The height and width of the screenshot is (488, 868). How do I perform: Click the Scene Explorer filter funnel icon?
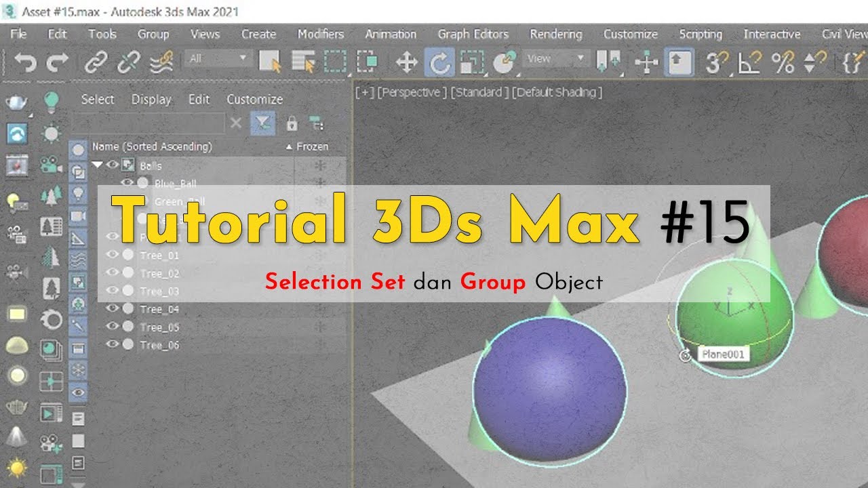pyautogui.click(x=262, y=123)
